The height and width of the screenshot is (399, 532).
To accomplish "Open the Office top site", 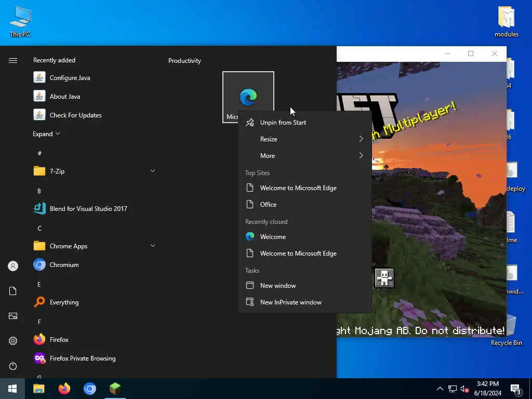I will point(305,205).
